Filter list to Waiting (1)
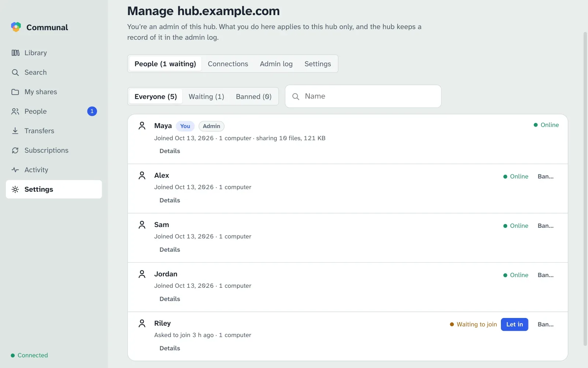 click(x=206, y=97)
